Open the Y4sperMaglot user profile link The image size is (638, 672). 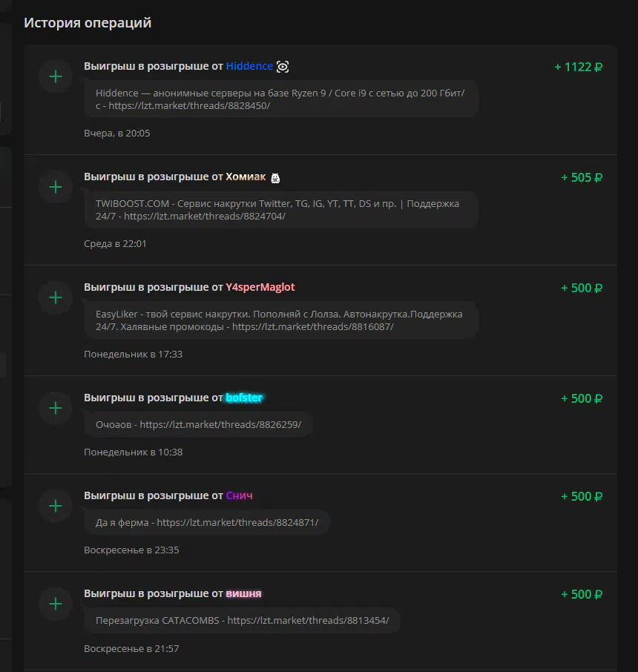pyautogui.click(x=260, y=287)
